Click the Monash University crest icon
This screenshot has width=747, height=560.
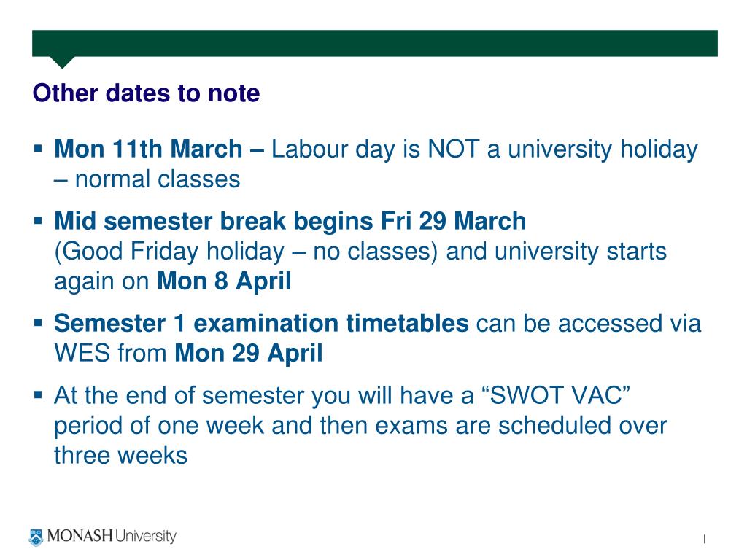[36, 537]
